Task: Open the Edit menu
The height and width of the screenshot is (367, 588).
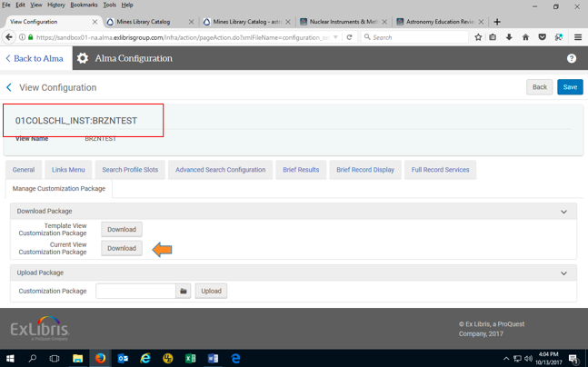Action: [20, 5]
